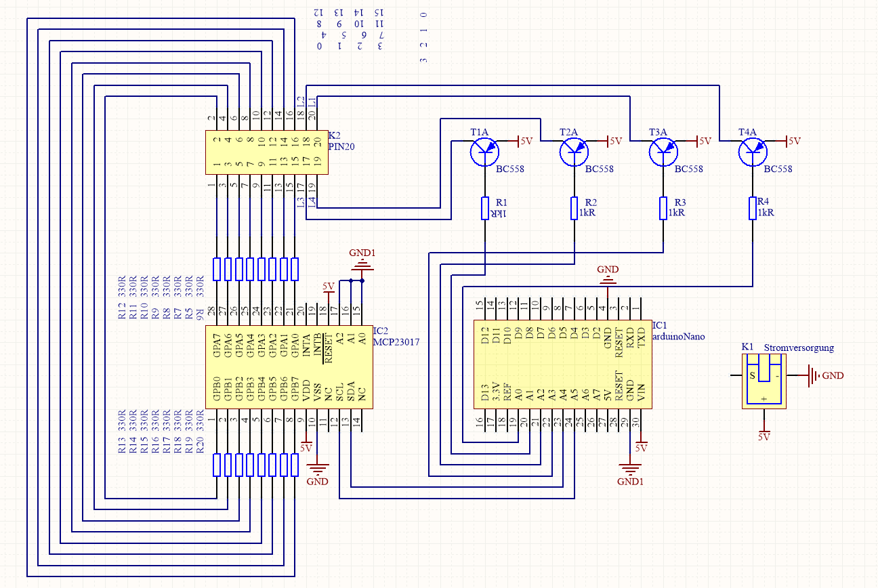Select resistor R1 below T1A
Screen dimensions: 878x588
pos(485,209)
